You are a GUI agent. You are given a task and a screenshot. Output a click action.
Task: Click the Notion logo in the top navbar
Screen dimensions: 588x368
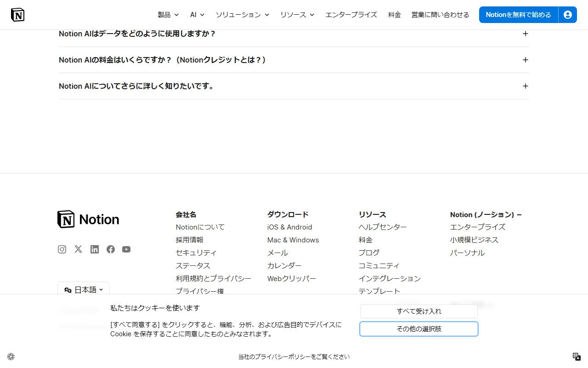tap(17, 14)
